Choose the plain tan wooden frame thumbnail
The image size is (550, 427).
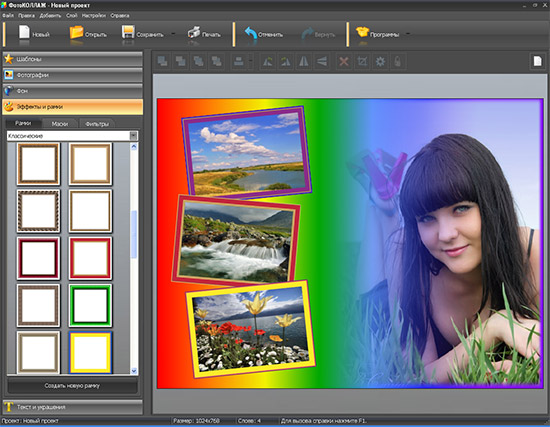90,164
